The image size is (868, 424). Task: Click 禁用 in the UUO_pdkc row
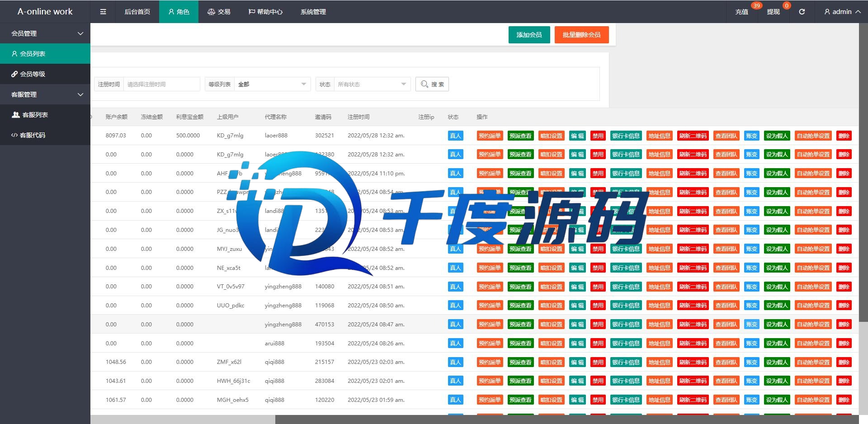tap(598, 306)
